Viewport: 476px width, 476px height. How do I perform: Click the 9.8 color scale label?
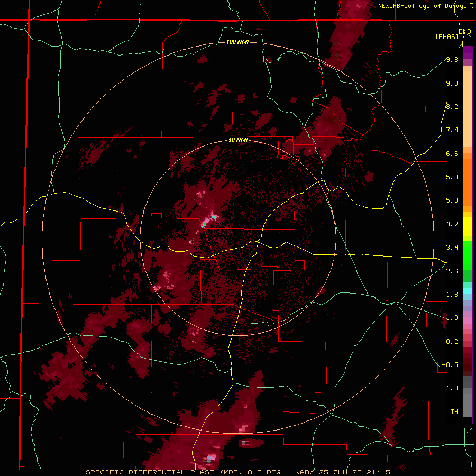click(452, 60)
